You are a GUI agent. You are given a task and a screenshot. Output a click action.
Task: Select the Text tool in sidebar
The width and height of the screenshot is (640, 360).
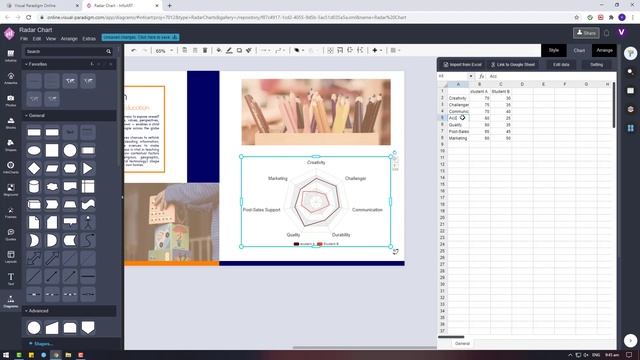(x=11, y=279)
